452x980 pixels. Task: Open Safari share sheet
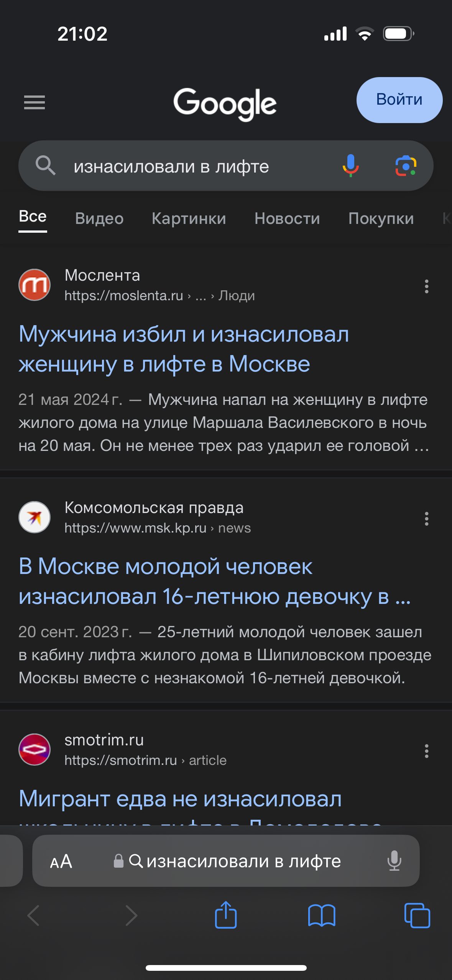click(226, 915)
